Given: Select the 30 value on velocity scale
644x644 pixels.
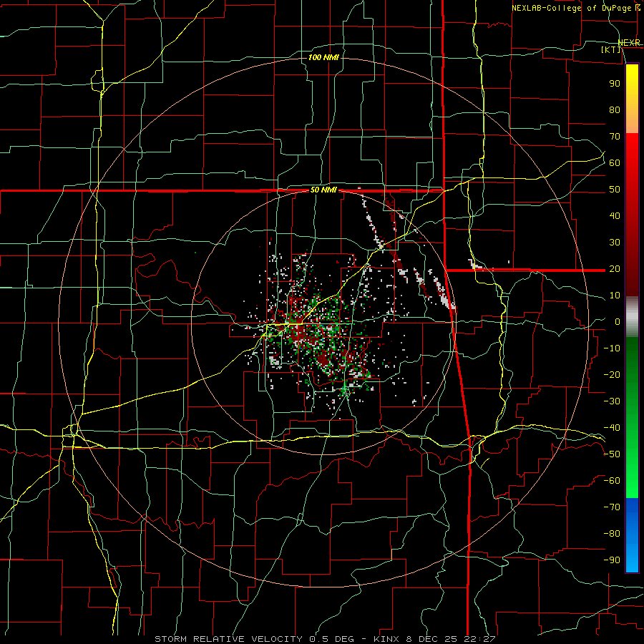Looking at the screenshot, I should click(x=615, y=243).
